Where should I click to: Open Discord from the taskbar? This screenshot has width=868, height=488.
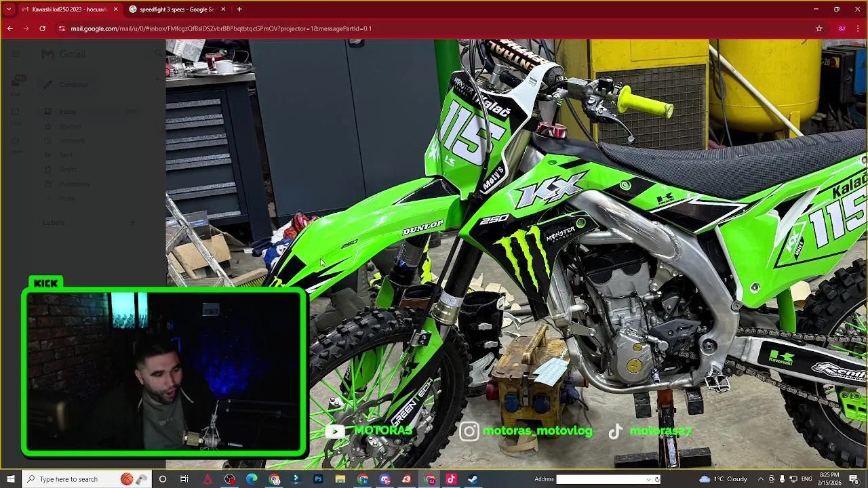pos(384,479)
